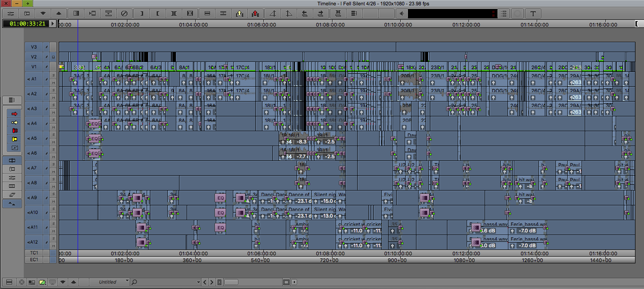Select the yellow Extract/Splice-in segment arrow
644x289 pixels.
coord(14,122)
